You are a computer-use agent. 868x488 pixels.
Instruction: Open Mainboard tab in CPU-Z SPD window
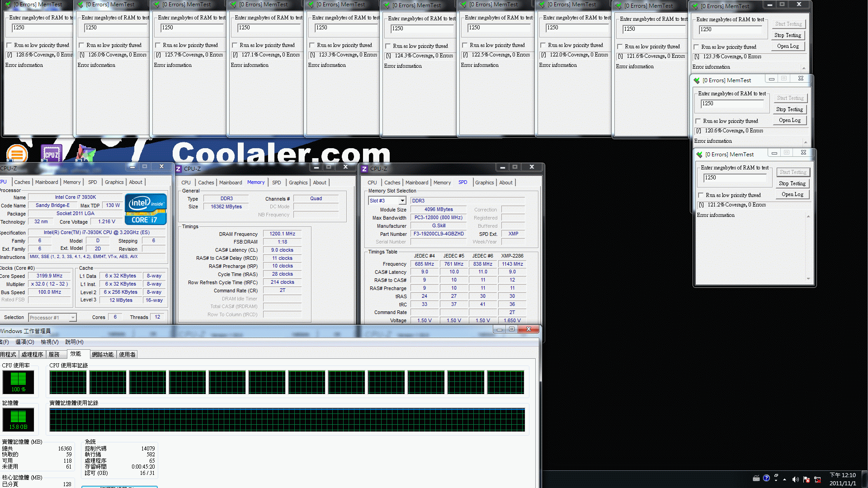click(417, 183)
